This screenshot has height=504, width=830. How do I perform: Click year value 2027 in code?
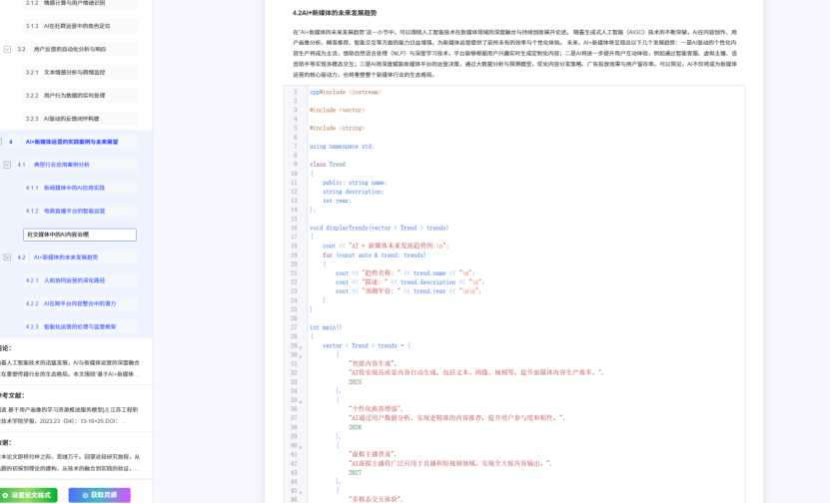coord(355,473)
